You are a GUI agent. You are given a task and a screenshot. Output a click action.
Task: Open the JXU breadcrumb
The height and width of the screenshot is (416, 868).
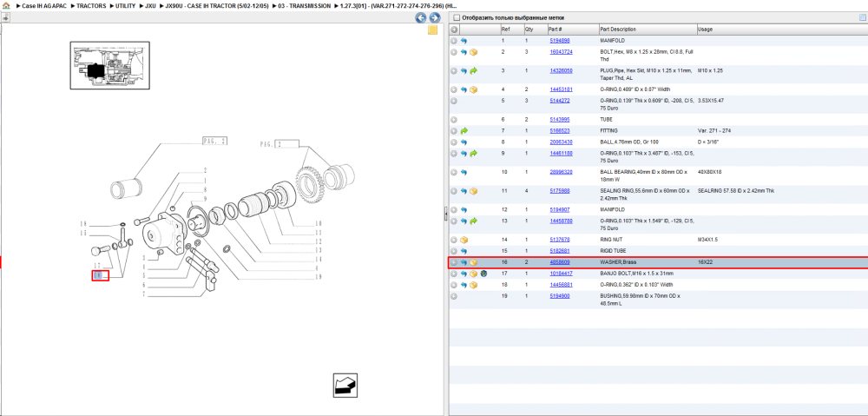[150, 5]
